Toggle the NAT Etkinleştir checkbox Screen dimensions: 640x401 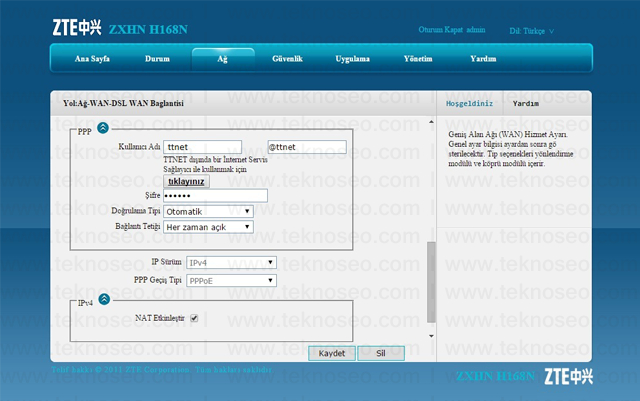click(194, 318)
